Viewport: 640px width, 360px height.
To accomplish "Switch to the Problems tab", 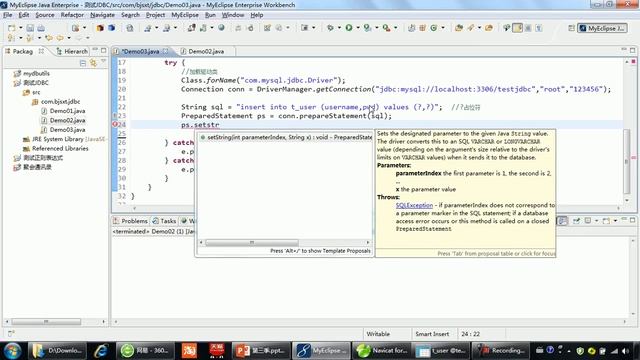I will (130, 221).
